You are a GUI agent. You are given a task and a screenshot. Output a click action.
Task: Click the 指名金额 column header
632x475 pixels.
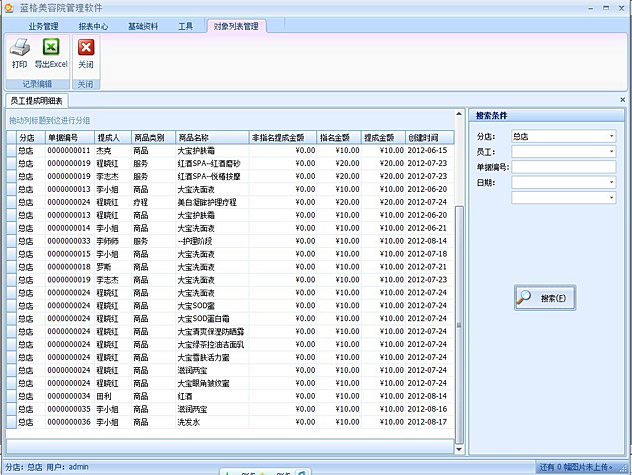click(x=339, y=138)
